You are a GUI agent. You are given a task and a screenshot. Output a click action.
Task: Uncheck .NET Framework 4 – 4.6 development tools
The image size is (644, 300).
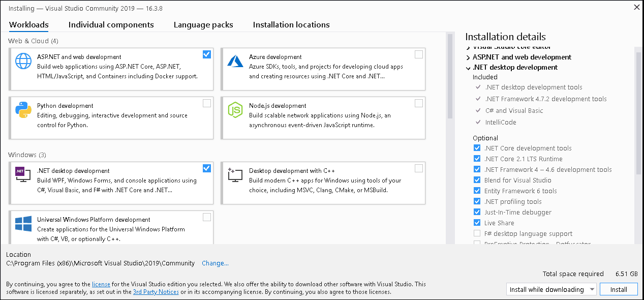point(477,169)
